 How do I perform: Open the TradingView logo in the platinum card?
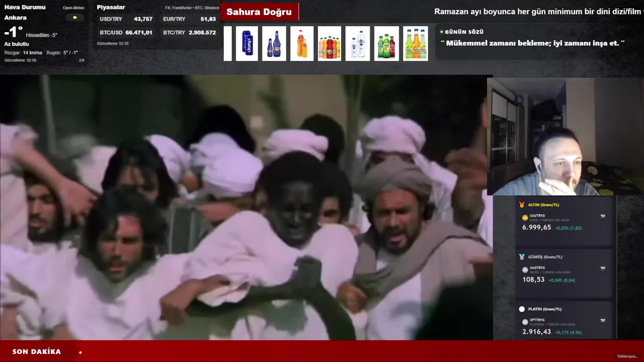pyautogui.click(x=603, y=320)
